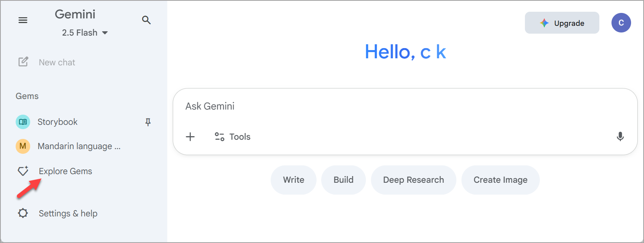Click the colorful Gemini spark icon
This screenshot has width=644, height=243.
point(544,23)
